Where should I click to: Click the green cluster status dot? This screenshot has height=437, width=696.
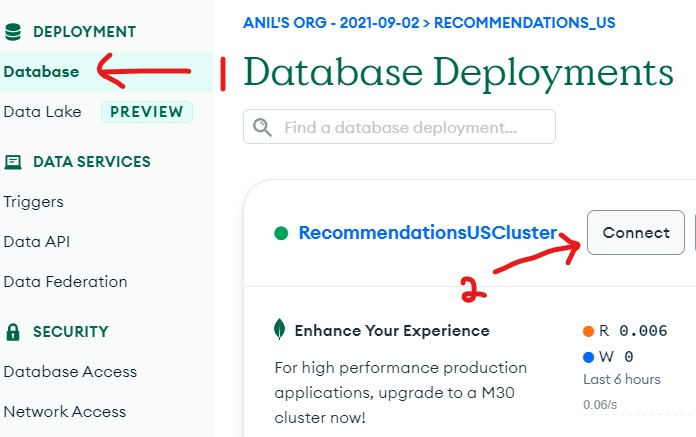(x=281, y=233)
